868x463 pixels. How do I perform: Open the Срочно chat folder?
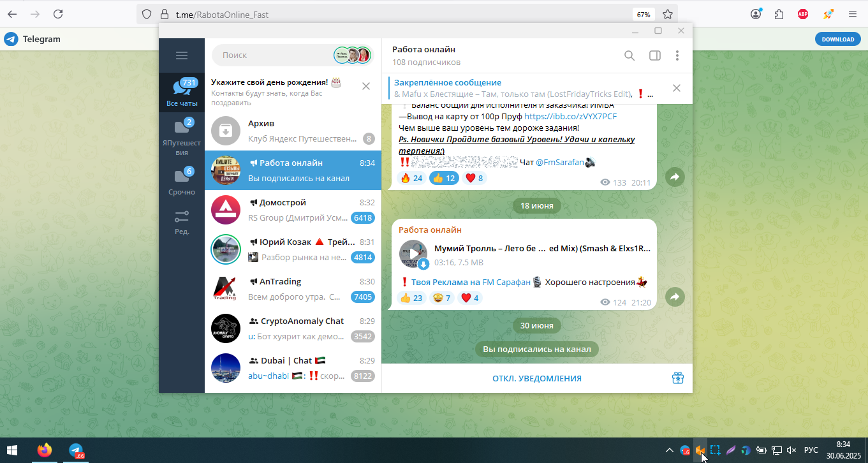tap(182, 181)
